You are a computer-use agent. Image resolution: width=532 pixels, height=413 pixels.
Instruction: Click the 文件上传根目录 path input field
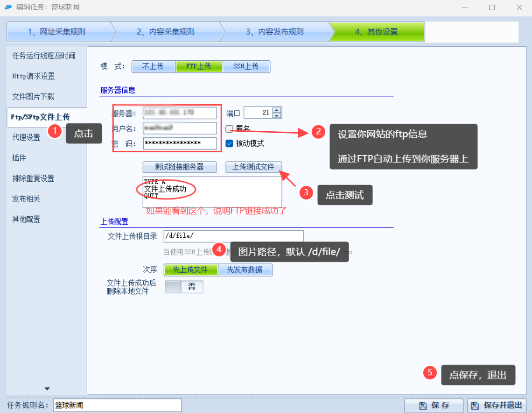[233, 236]
